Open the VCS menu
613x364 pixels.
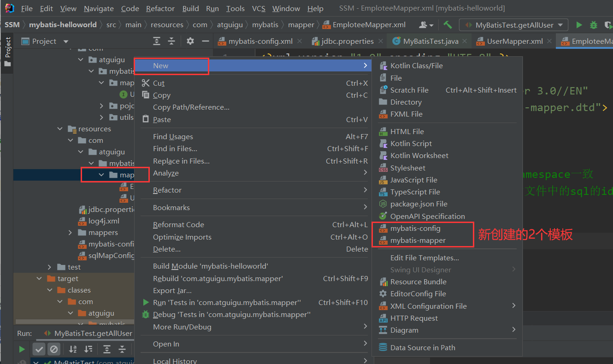coord(258,9)
